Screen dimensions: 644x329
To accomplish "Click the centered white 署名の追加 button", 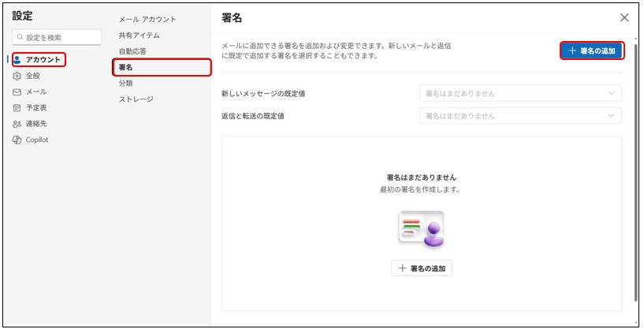I will tap(422, 268).
